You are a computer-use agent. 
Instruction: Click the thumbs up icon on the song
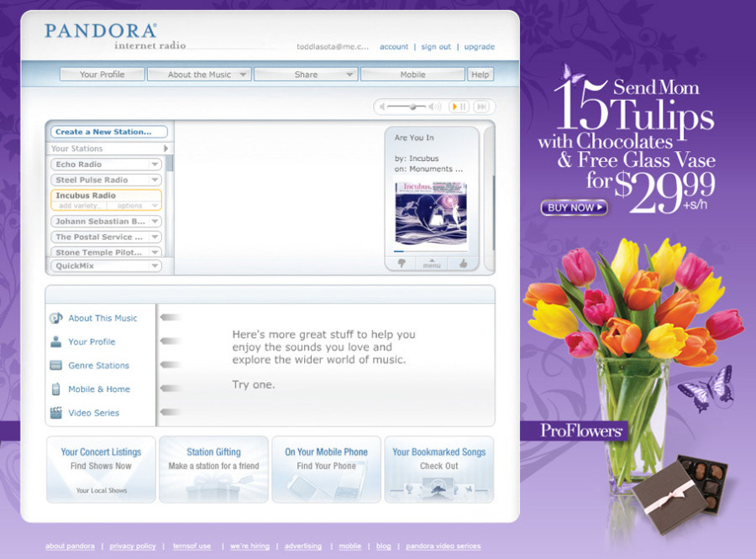tap(464, 263)
